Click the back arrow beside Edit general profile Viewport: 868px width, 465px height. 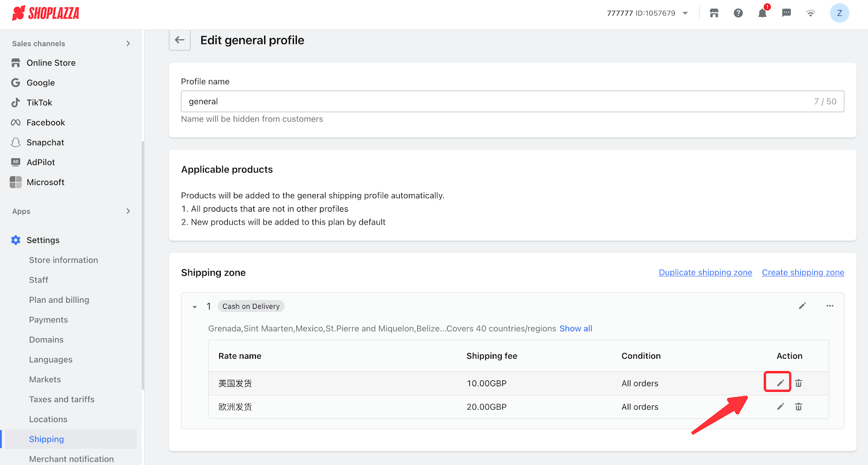(x=180, y=40)
